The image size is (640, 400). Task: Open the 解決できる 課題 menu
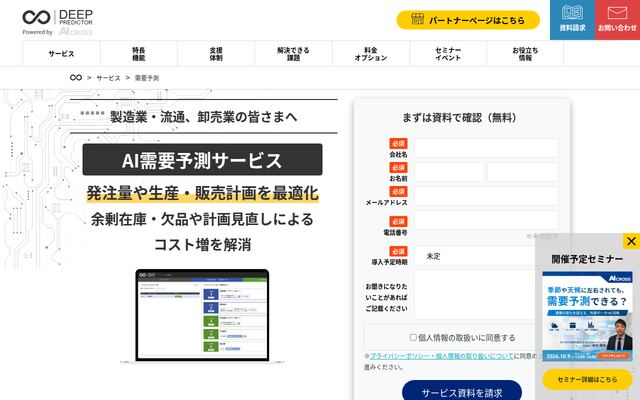point(293,54)
